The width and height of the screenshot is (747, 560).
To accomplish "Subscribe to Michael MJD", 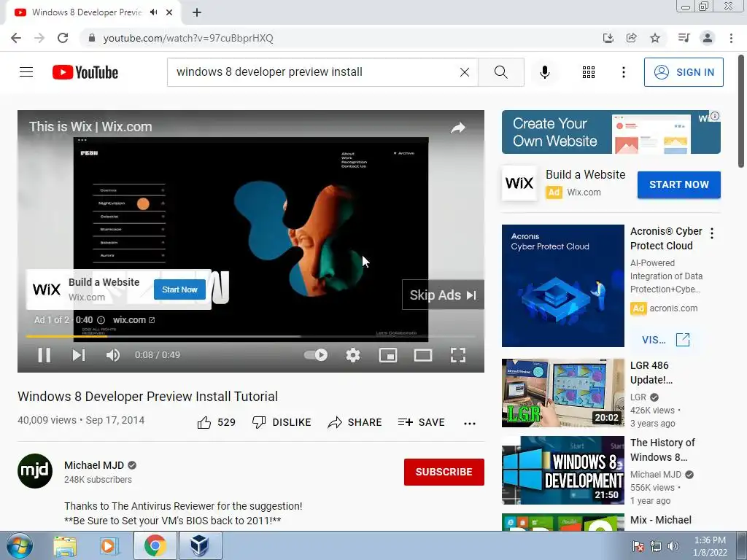I will click(x=444, y=472).
